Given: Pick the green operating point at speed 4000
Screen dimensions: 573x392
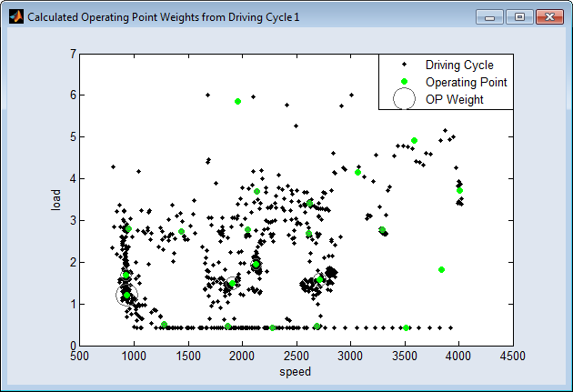Looking at the screenshot, I should [459, 190].
